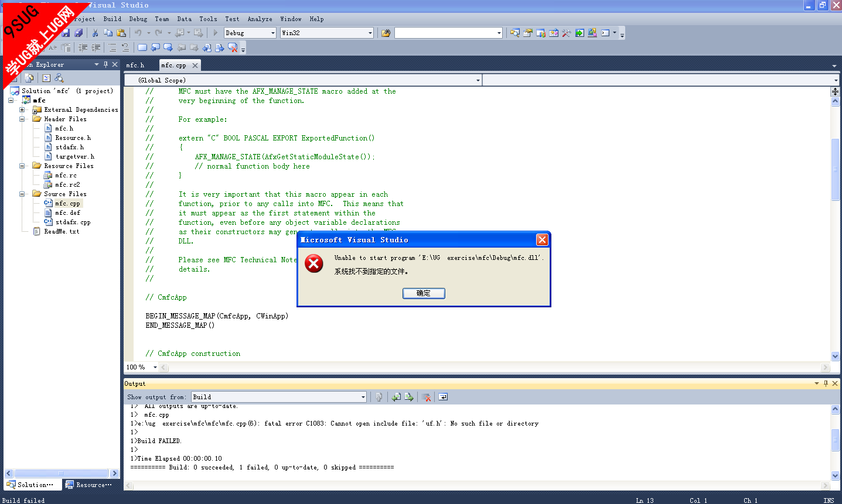This screenshot has height=504, width=842.
Task: Click the Output panel scroll down arrow
Action: pos(835,476)
